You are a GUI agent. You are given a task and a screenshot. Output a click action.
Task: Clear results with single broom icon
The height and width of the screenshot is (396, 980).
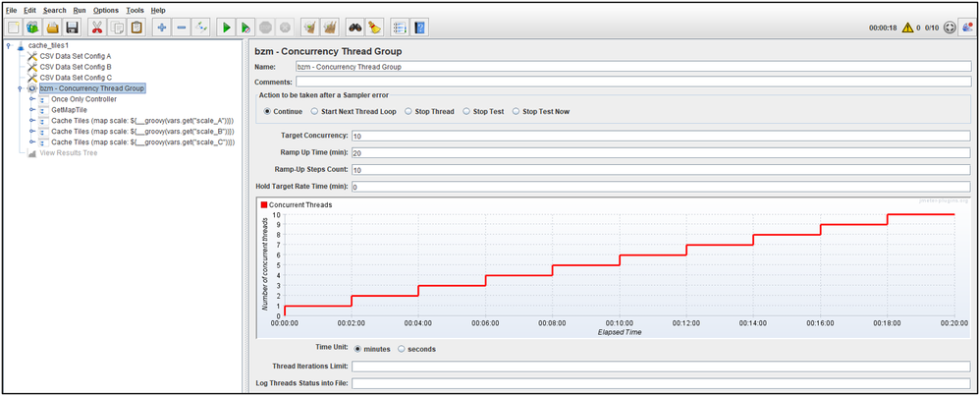coord(308,28)
